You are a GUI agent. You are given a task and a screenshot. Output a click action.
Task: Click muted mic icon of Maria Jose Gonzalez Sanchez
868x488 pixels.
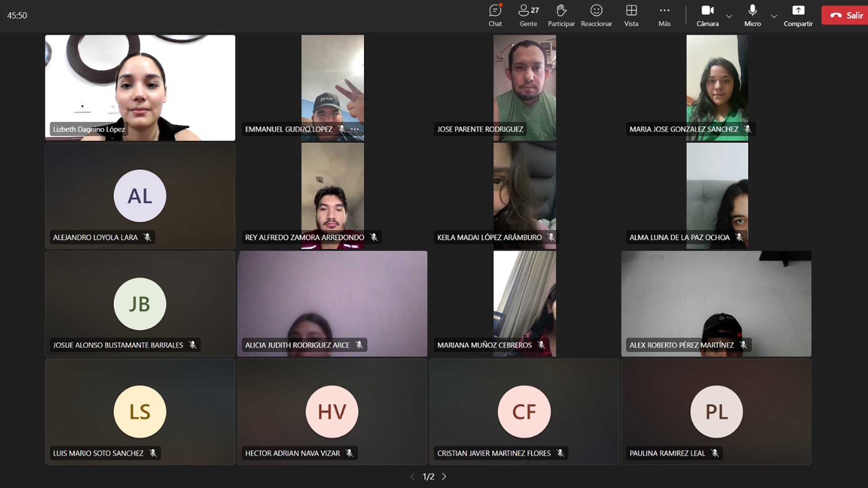pyautogui.click(x=748, y=129)
